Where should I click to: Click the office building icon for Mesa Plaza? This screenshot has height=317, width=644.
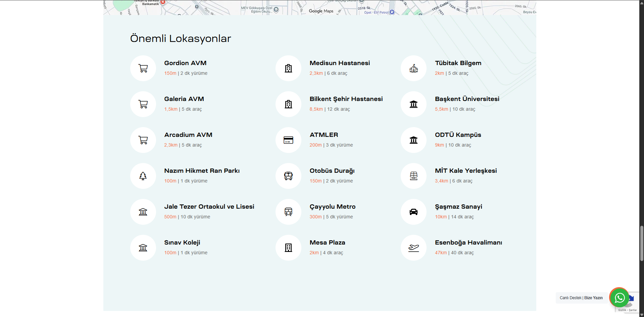click(x=288, y=248)
